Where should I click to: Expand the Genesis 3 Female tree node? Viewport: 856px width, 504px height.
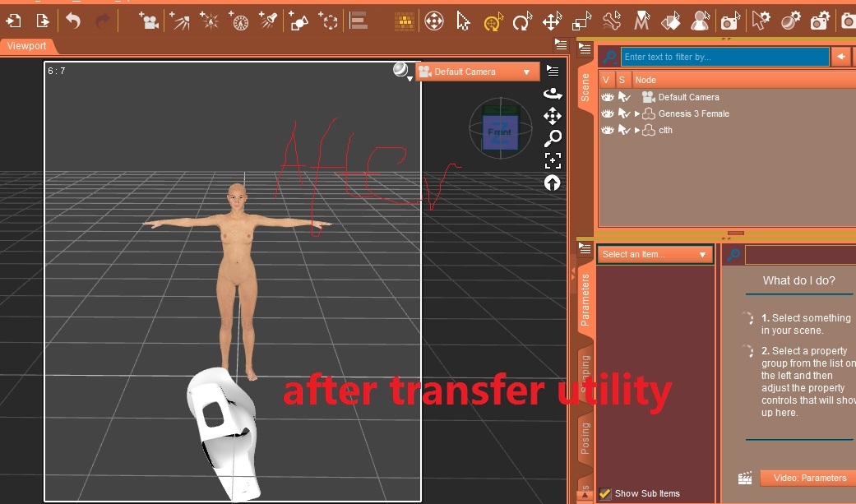click(x=637, y=113)
